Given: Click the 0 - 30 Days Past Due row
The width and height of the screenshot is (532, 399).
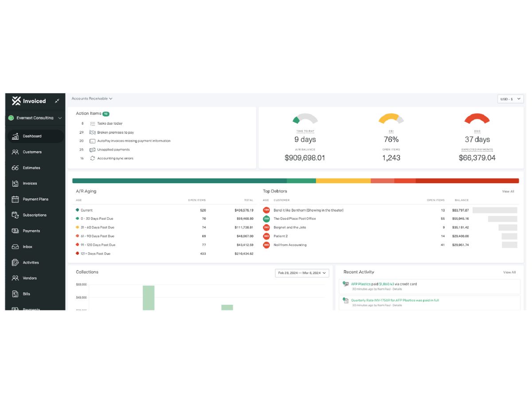Looking at the screenshot, I should click(164, 219).
